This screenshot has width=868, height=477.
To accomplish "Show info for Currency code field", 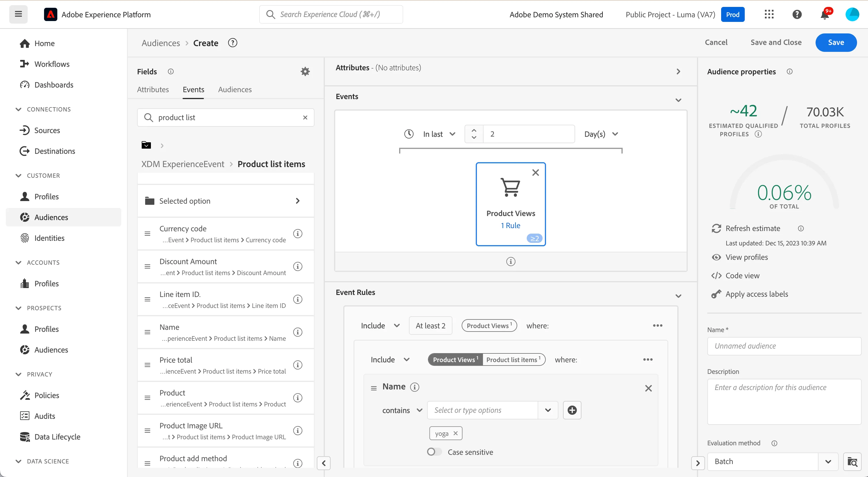I will click(297, 234).
